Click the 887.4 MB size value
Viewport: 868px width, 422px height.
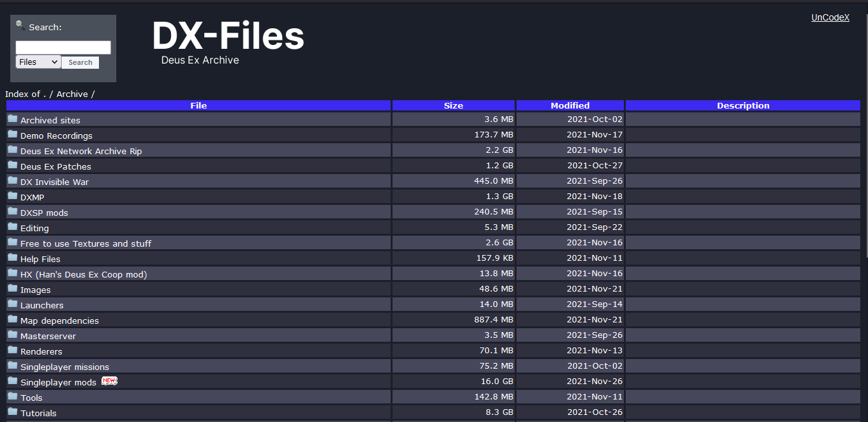pos(493,319)
